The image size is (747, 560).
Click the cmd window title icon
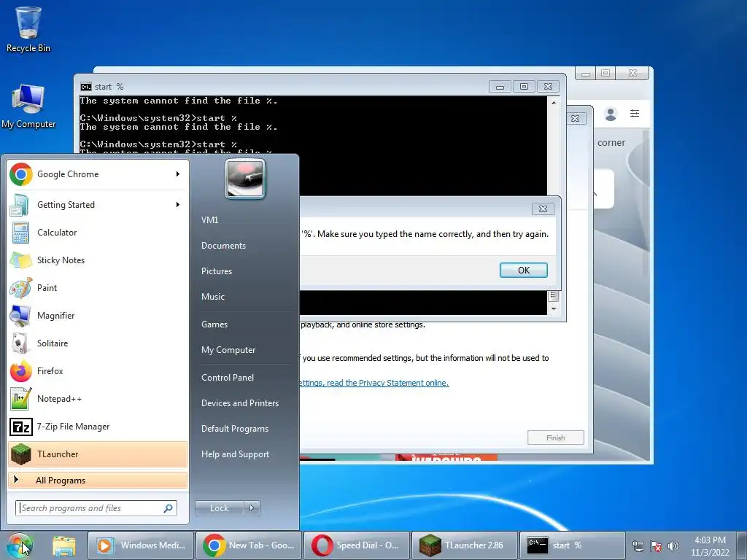[x=86, y=87]
